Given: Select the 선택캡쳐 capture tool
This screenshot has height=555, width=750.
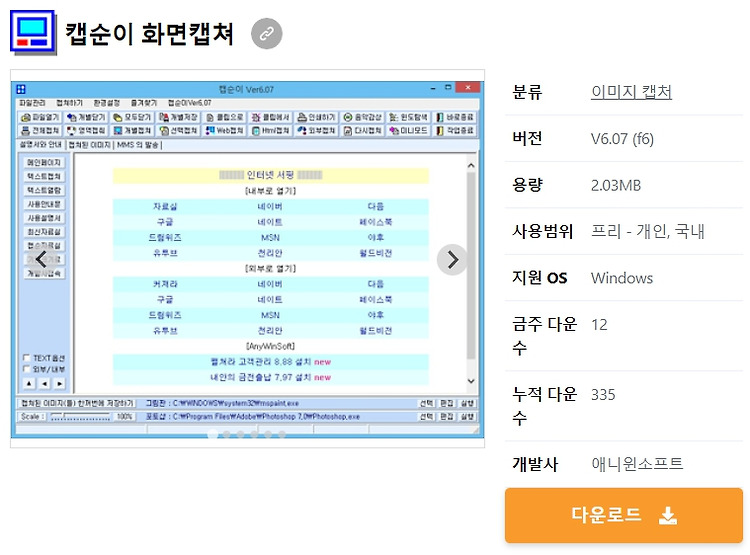Looking at the screenshot, I should click(178, 130).
